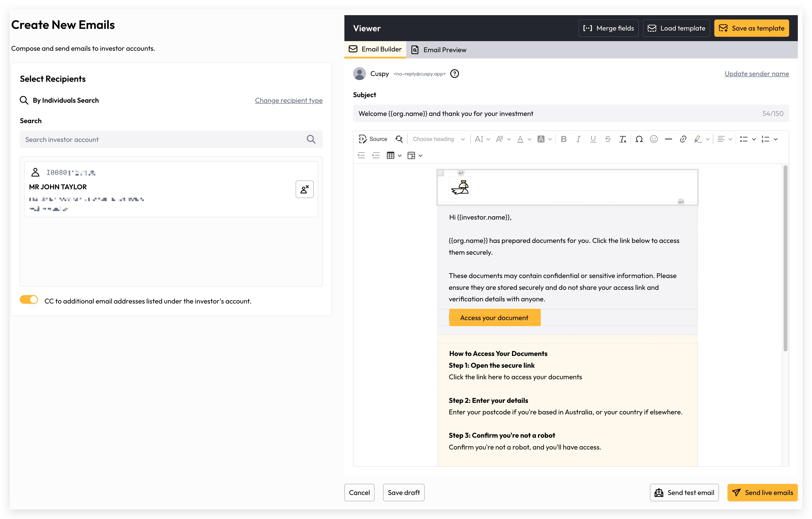Click Load template
This screenshot has height=519, width=812.
676,28
